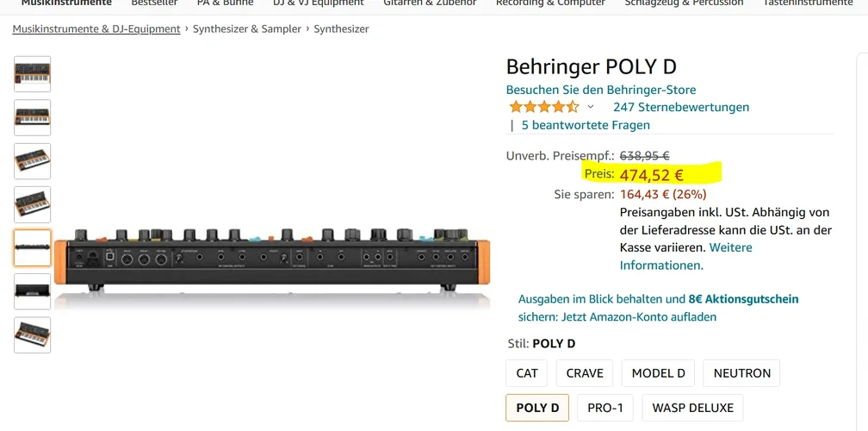The width and height of the screenshot is (868, 431).
Task: Choose the CAT style option
Action: coord(527,373)
